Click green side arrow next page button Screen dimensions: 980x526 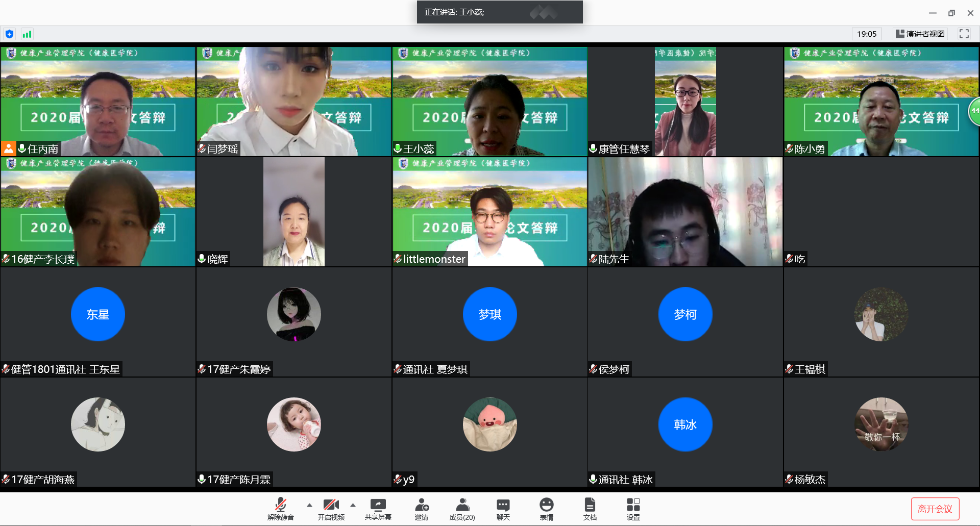point(974,111)
